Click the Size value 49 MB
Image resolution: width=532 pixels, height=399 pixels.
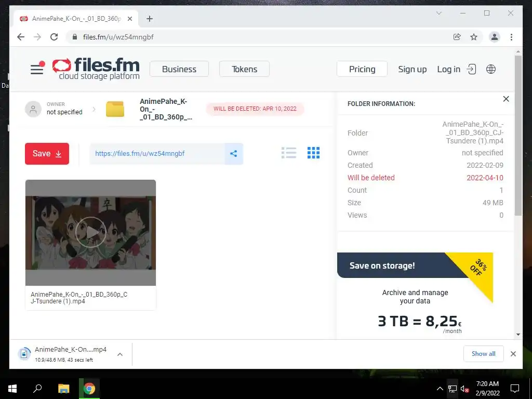tap(493, 203)
